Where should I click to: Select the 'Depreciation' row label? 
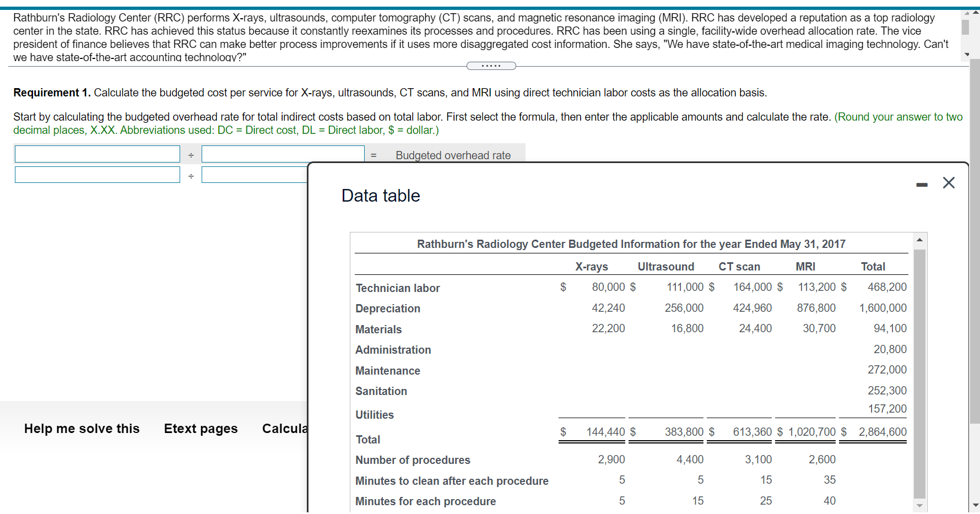pos(388,309)
